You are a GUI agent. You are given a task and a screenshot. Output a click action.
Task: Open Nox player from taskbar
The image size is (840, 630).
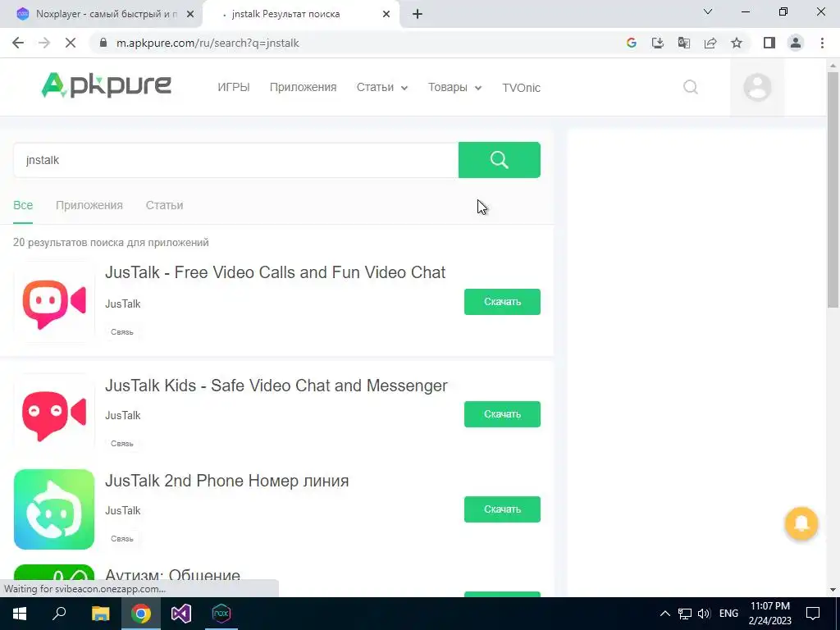(221, 614)
